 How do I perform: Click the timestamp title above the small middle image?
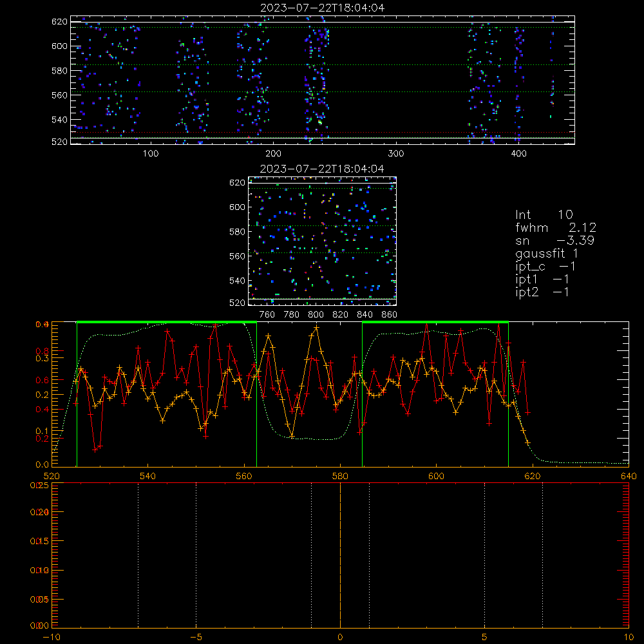[322, 169]
